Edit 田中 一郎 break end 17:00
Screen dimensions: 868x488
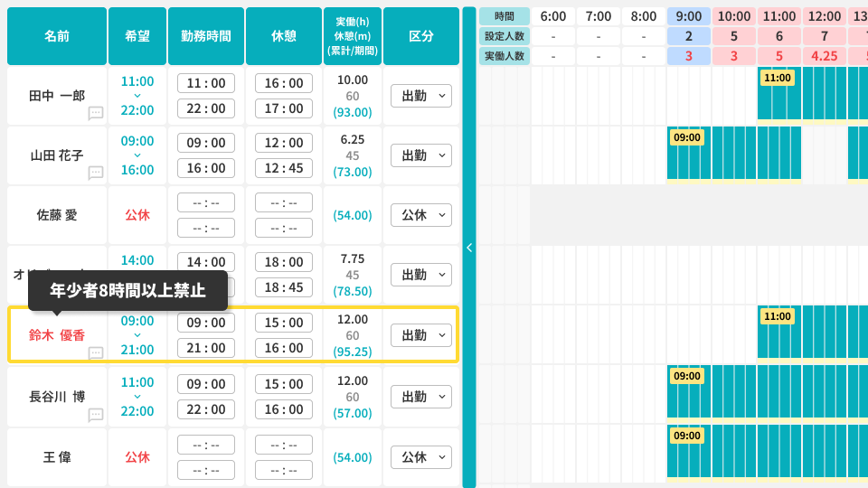(x=283, y=108)
